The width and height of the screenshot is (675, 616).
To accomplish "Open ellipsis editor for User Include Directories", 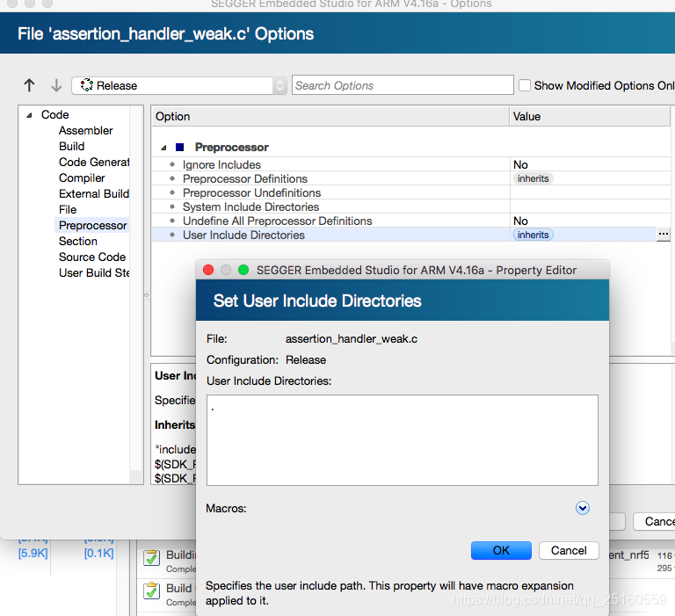I will [664, 235].
